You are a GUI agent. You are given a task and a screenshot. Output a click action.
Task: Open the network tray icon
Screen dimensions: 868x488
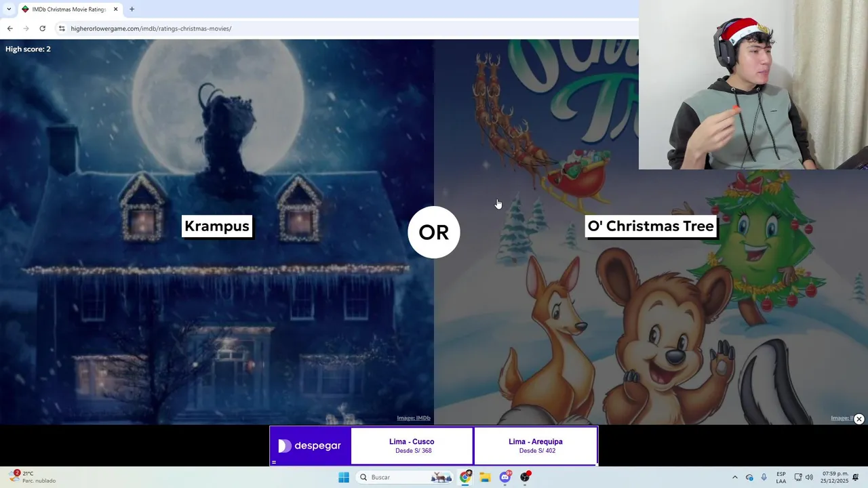point(798,477)
